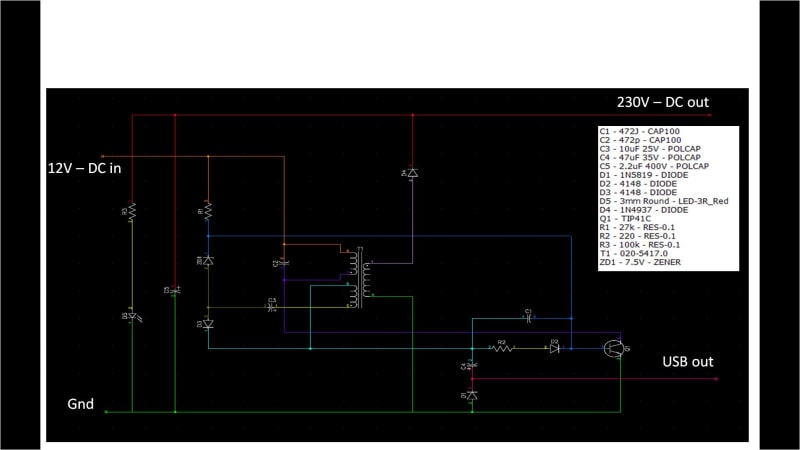Select 'D1 - 1N5819 - DIODE' line
This screenshot has width=800, height=450.
644,175
